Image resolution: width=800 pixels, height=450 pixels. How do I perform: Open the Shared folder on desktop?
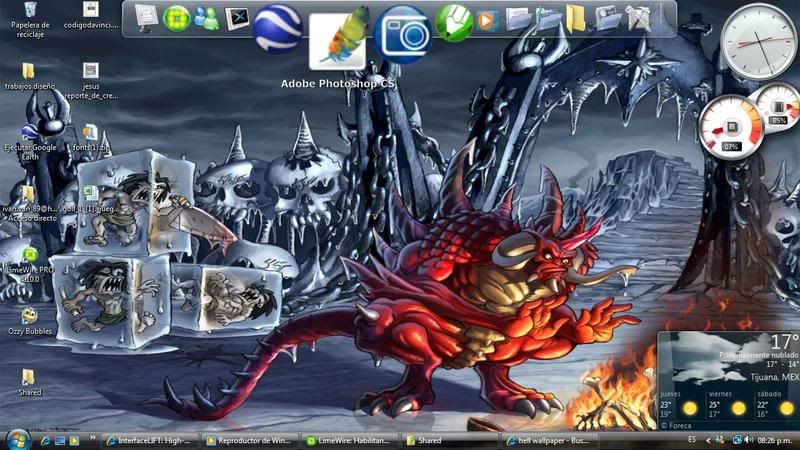coord(29,383)
